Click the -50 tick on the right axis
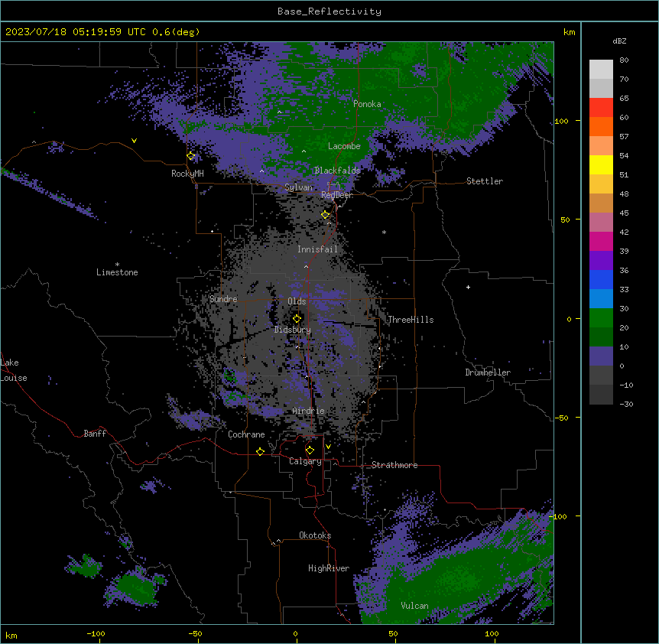The height and width of the screenshot is (644, 659). (561, 418)
